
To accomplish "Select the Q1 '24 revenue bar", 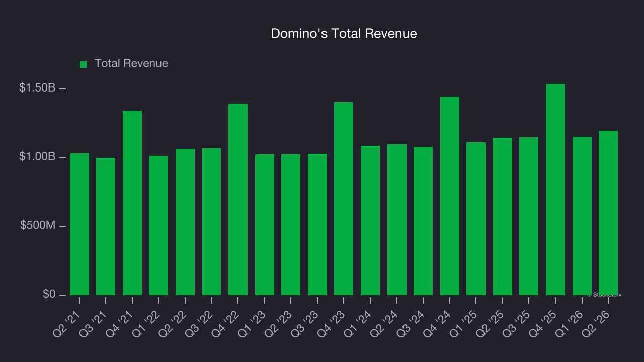I will point(370,220).
